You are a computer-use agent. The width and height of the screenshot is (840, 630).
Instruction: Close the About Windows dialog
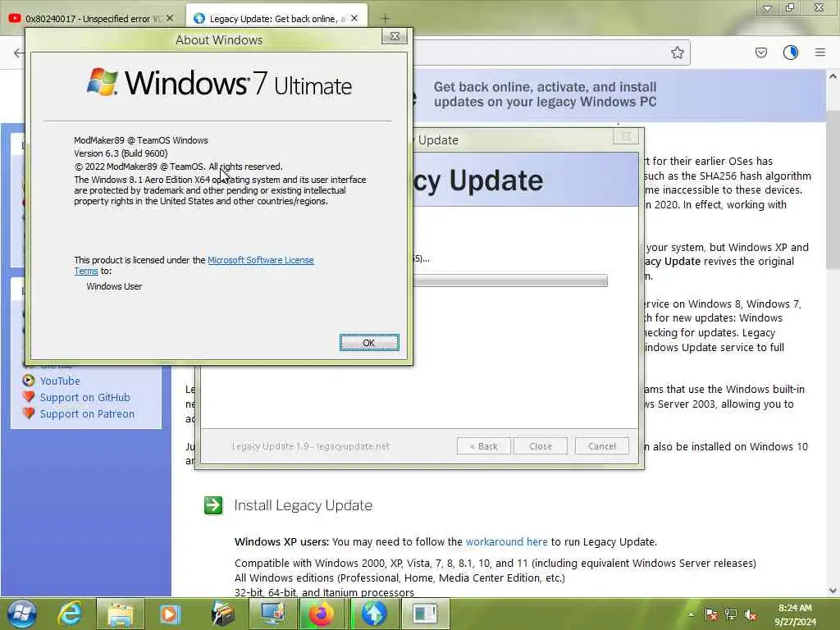pos(395,36)
